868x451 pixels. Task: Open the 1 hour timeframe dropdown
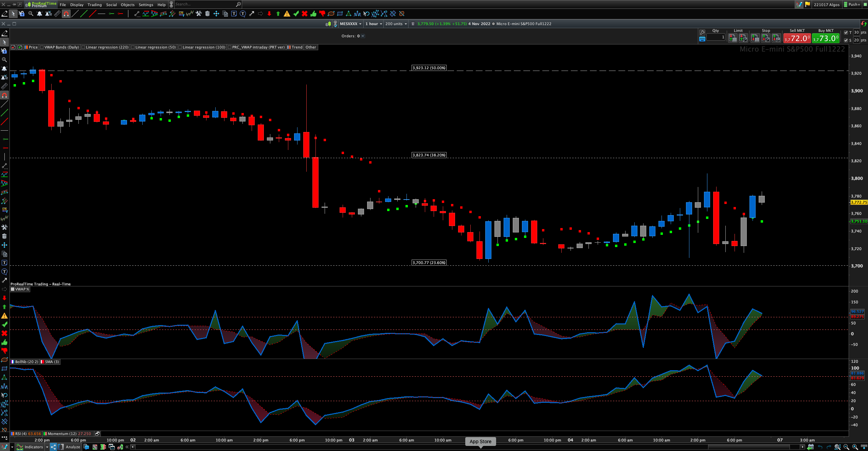(x=374, y=24)
